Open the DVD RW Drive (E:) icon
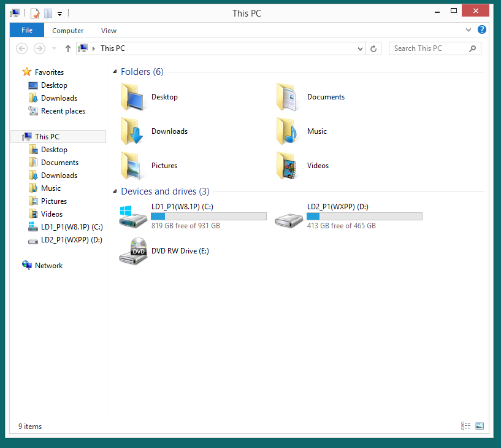This screenshot has width=501, height=448. [x=133, y=251]
